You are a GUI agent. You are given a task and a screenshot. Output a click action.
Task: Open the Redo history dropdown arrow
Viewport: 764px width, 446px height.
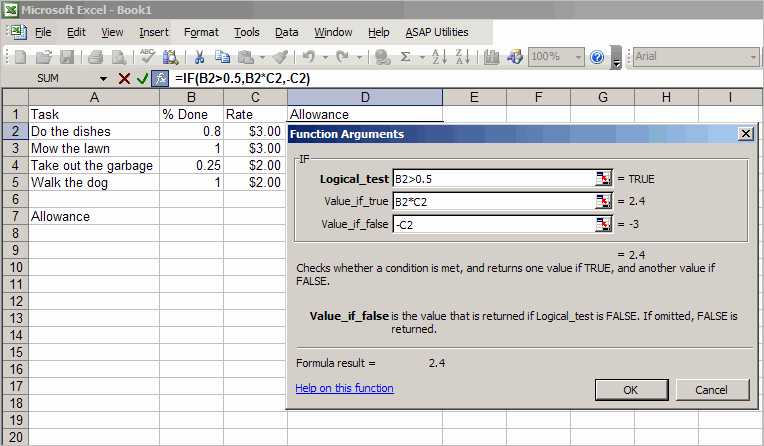tap(359, 58)
